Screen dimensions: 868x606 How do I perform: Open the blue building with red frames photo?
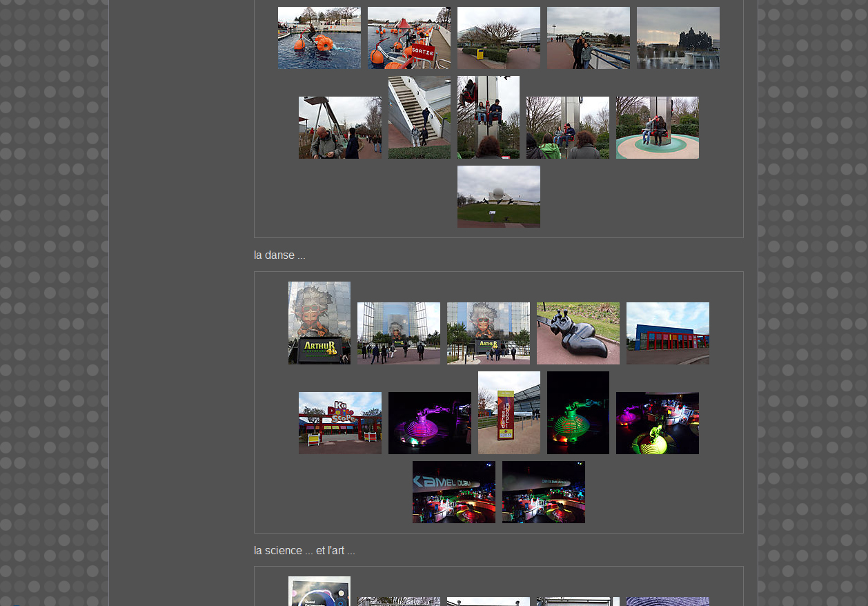[667, 333]
